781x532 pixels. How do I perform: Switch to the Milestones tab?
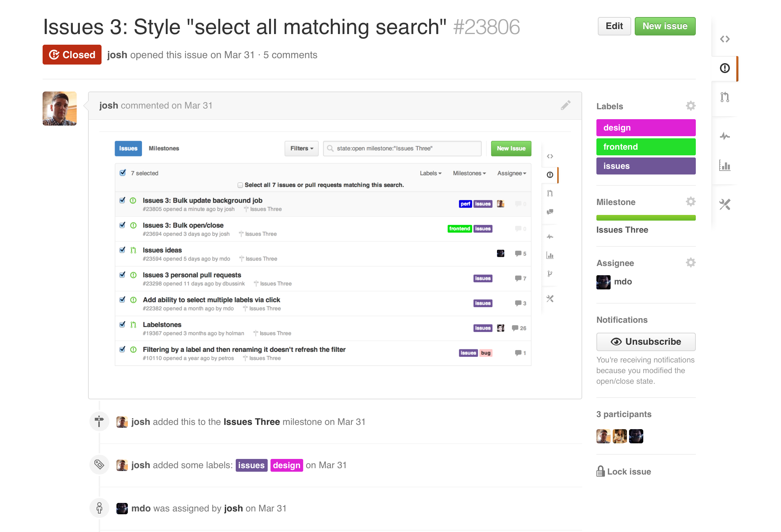tap(164, 148)
